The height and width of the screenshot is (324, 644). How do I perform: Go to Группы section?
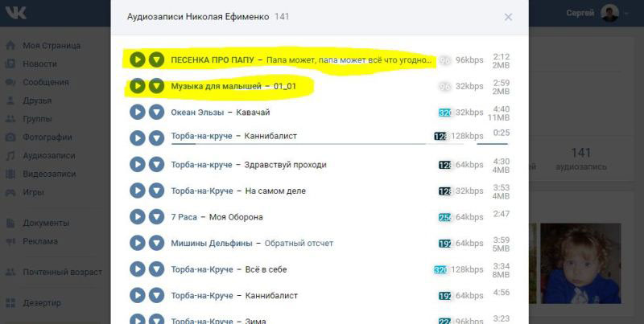[37, 119]
